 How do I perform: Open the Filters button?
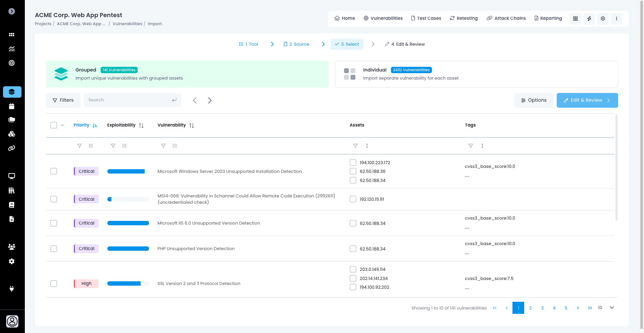tap(63, 100)
